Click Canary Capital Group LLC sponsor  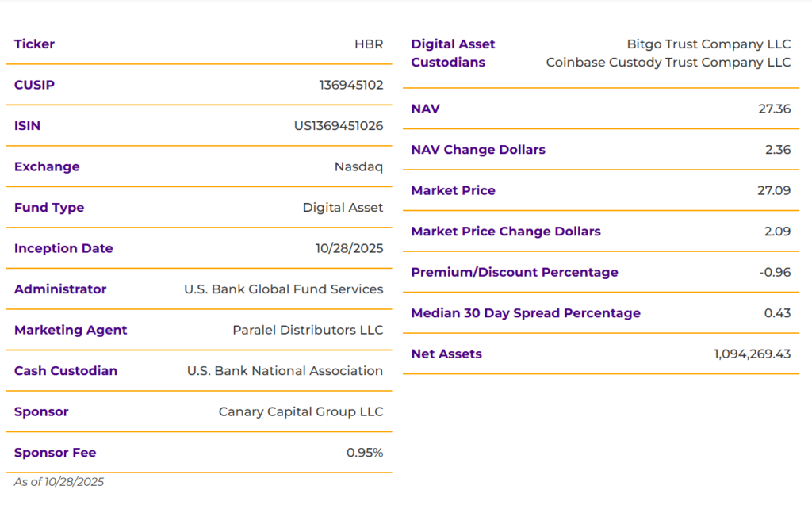point(301,411)
